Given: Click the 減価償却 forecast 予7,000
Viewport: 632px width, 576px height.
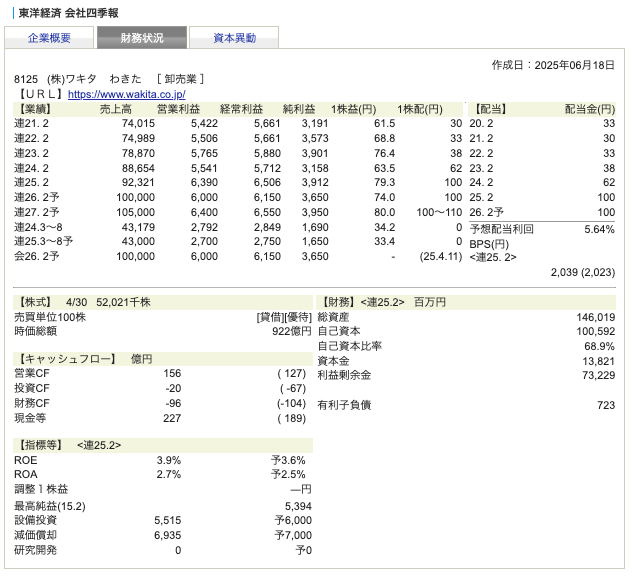Looking at the screenshot, I should (293, 535).
